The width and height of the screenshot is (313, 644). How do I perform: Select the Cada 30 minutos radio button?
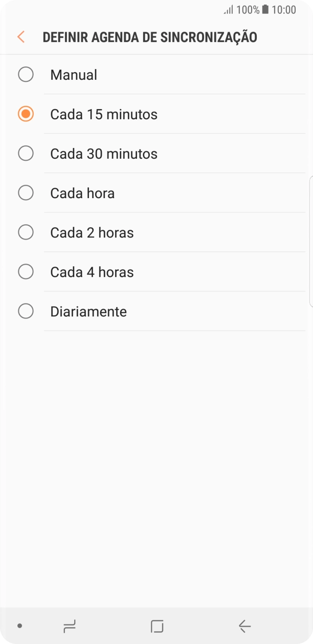26,153
